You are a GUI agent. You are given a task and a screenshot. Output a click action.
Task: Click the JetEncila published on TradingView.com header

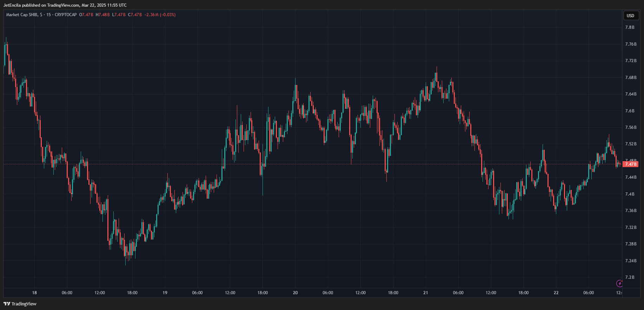point(65,5)
